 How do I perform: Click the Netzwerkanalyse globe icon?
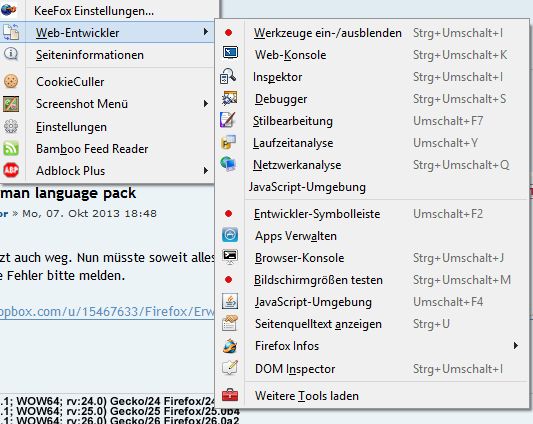click(x=228, y=164)
